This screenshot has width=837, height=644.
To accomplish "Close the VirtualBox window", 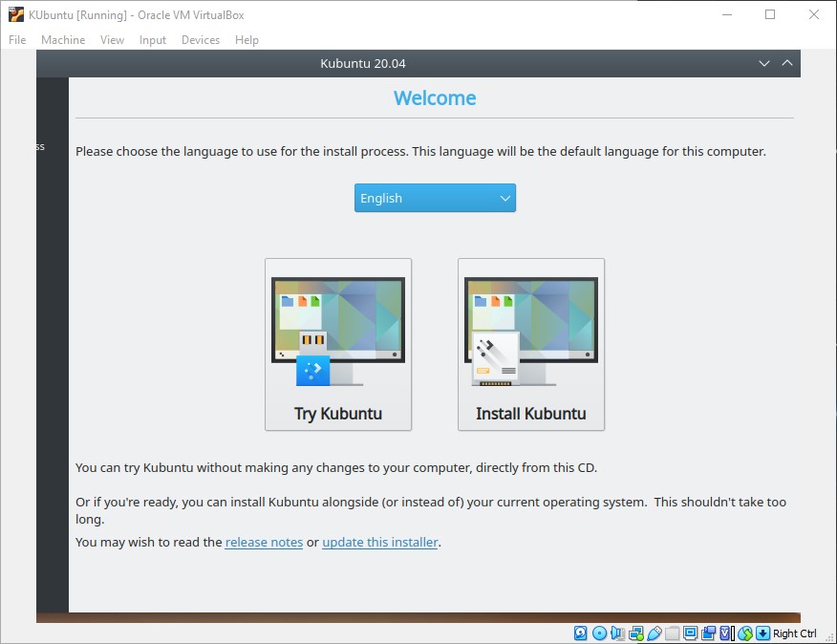I will point(813,14).
